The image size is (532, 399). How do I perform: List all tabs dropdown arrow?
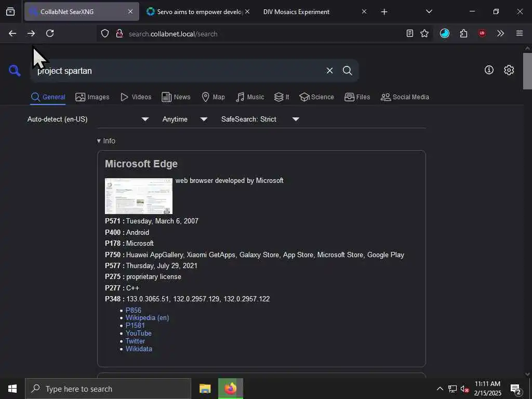[429, 12]
